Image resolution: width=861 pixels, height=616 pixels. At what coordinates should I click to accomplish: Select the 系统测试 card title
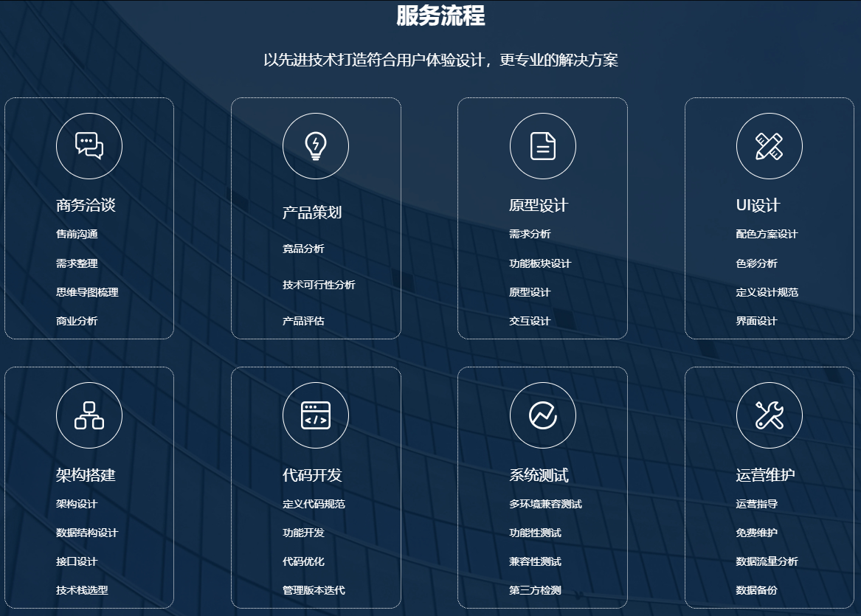[x=539, y=475]
